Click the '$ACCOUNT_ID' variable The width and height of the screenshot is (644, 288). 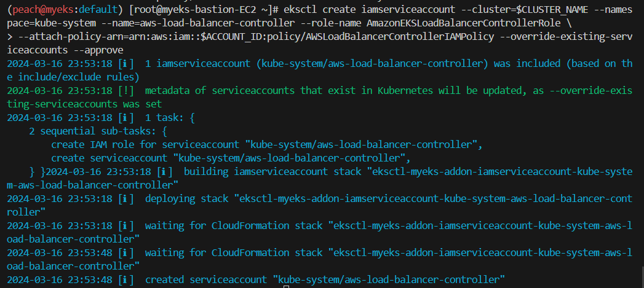(231, 37)
